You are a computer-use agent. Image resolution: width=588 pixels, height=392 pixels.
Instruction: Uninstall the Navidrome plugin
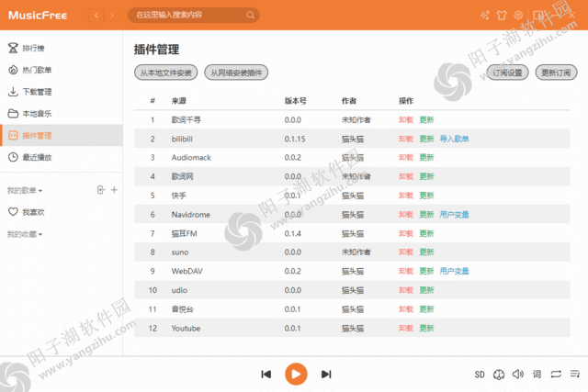pyautogui.click(x=406, y=215)
